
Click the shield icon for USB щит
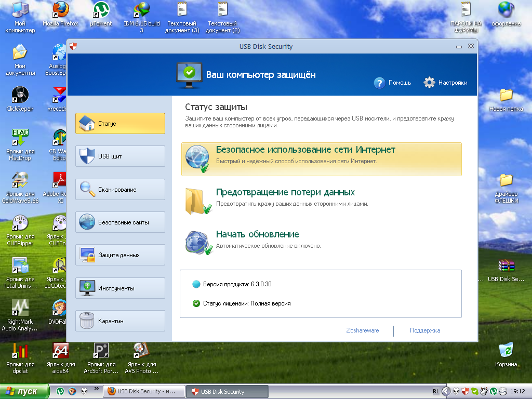(x=87, y=156)
